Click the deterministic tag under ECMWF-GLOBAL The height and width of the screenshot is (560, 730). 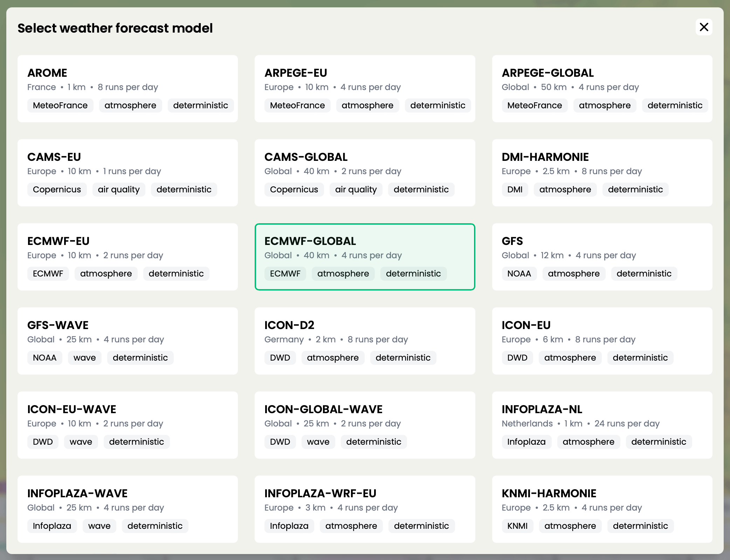click(414, 274)
